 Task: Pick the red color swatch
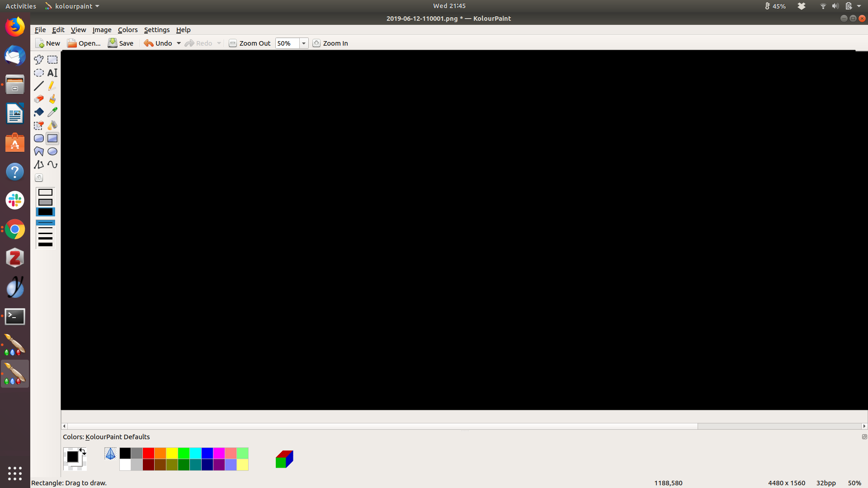tap(148, 453)
